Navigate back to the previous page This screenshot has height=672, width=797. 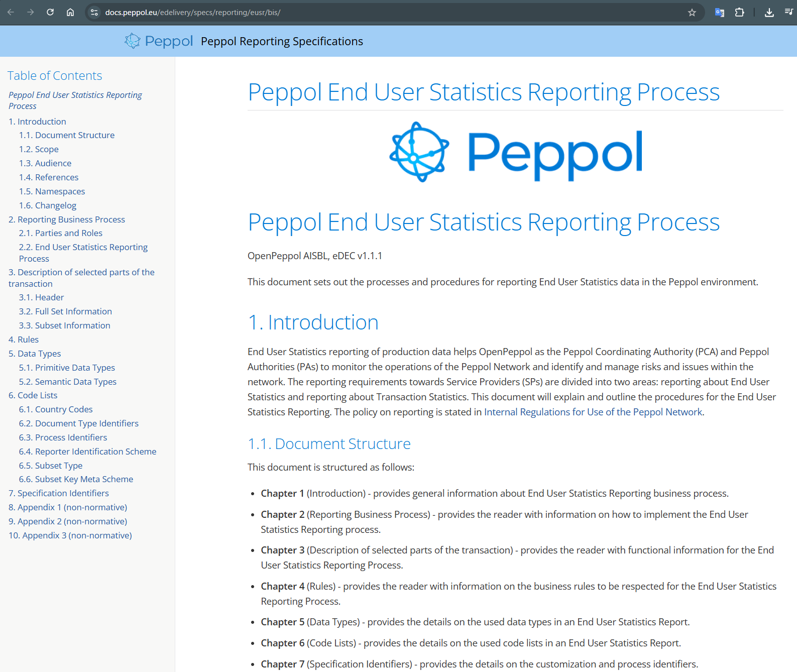[11, 12]
